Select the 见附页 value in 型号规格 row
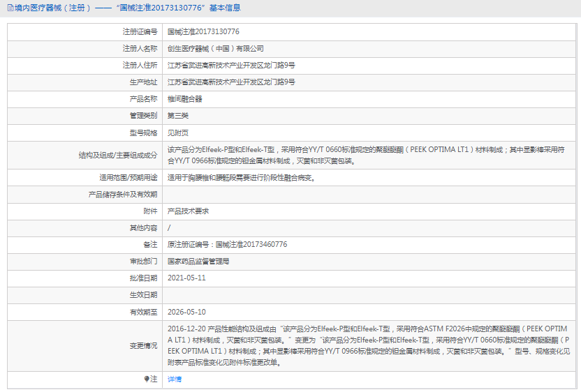Viewport: 581px width, 392px height. (x=178, y=133)
